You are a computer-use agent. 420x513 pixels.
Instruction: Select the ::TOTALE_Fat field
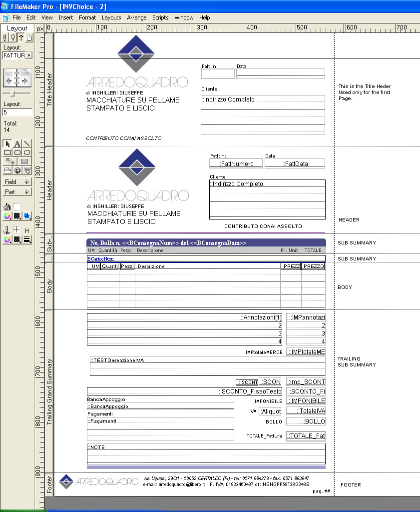[306, 436]
